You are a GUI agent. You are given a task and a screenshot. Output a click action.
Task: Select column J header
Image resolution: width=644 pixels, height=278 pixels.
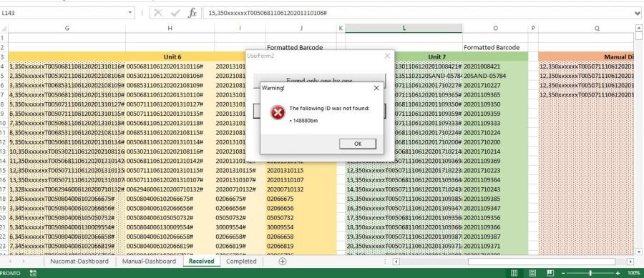pos(301,28)
